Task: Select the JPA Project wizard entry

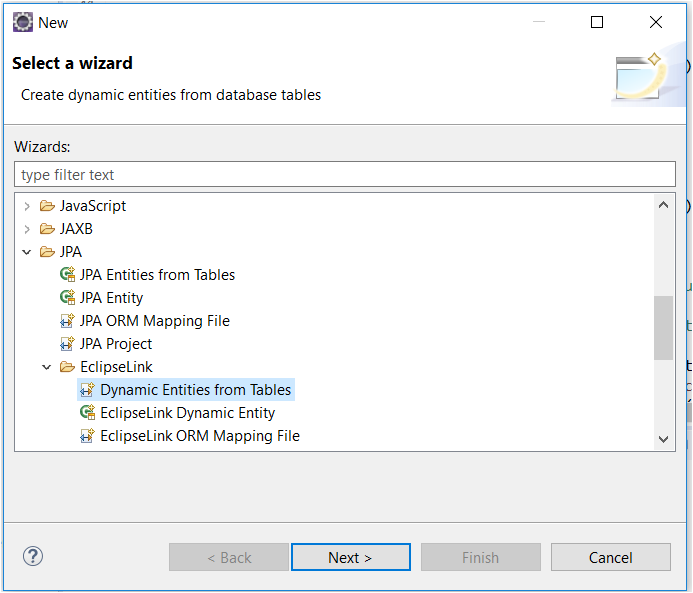Action: [116, 344]
